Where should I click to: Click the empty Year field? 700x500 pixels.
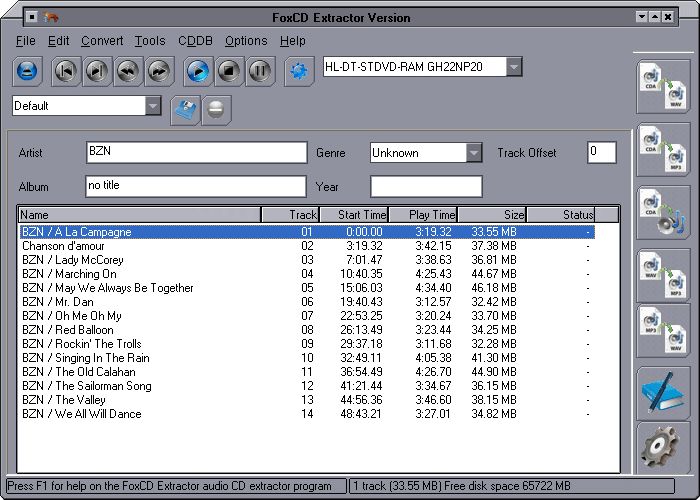click(426, 186)
